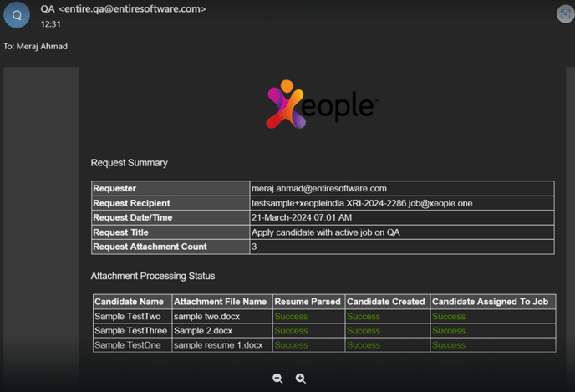Select 'Apply candidate with active job on QA'
Screen dimensions: 575x392
(326, 232)
